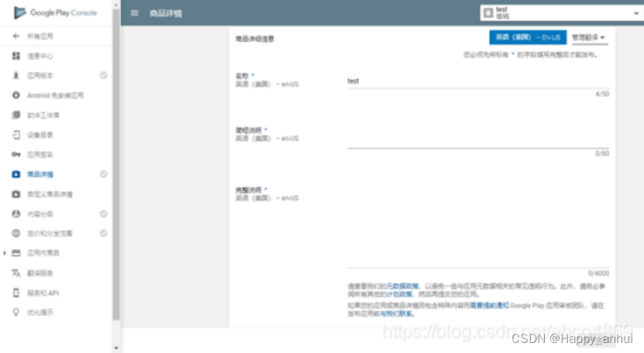Screen dimensions: 644x353
Task: Select 商品详情 in the sidebar
Action: coord(40,175)
